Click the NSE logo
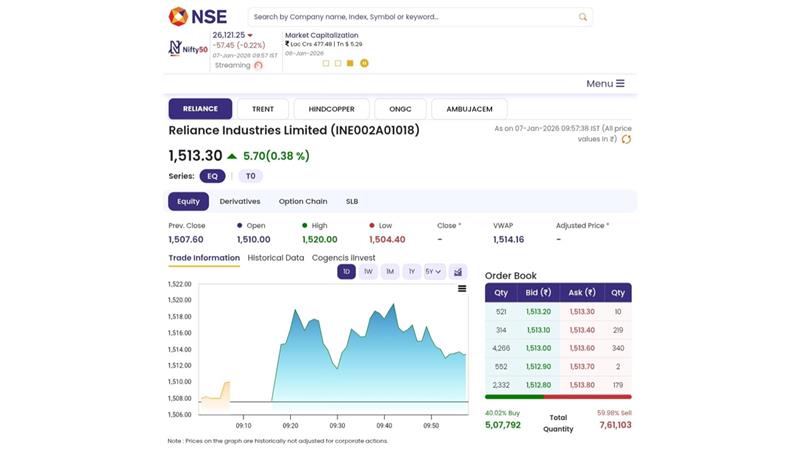Screen dimensions: 800x450 click(198, 16)
